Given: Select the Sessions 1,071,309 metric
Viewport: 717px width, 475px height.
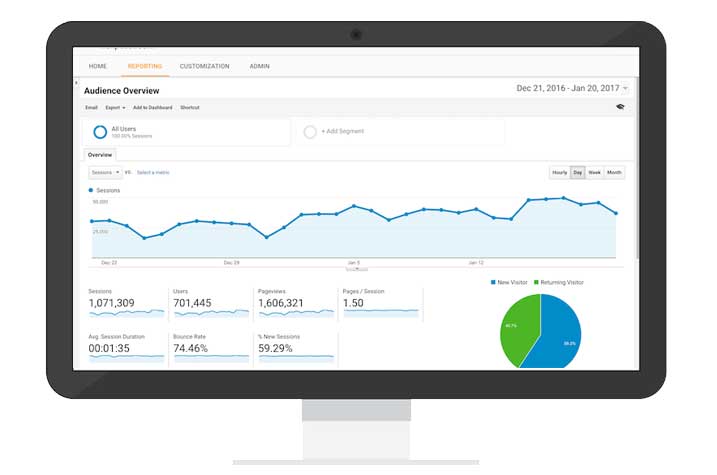Looking at the screenshot, I should click(x=126, y=303).
